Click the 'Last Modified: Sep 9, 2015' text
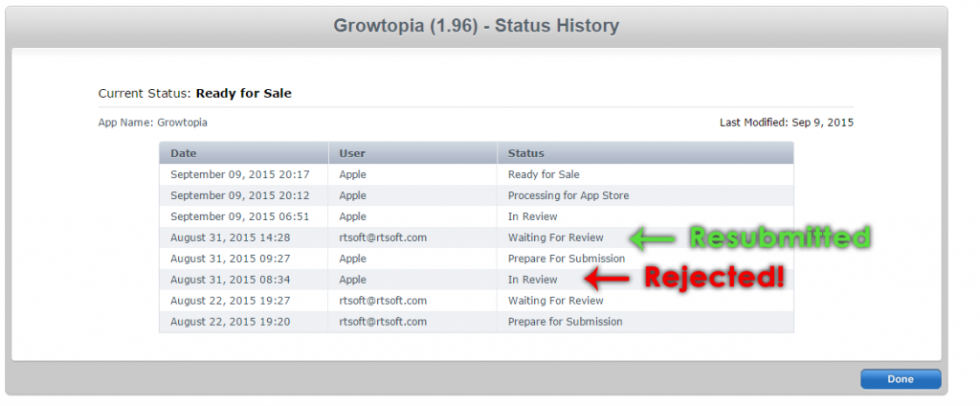 [x=787, y=123]
